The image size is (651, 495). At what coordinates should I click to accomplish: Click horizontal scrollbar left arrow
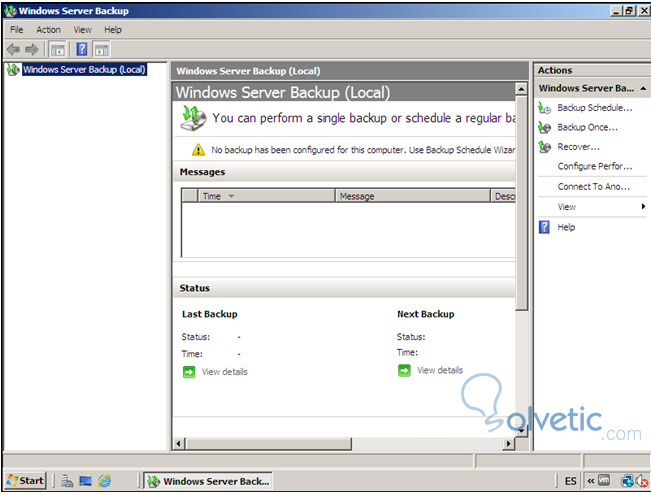[x=179, y=444]
